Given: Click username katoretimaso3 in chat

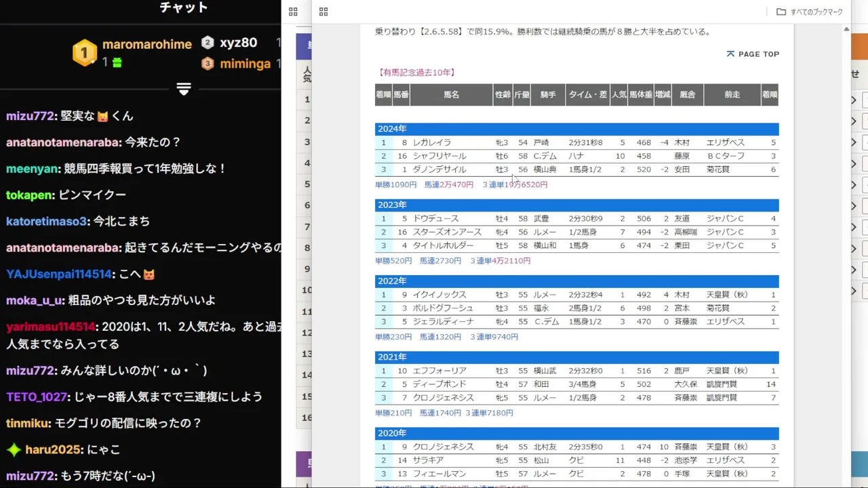Looking at the screenshot, I should point(46,222).
